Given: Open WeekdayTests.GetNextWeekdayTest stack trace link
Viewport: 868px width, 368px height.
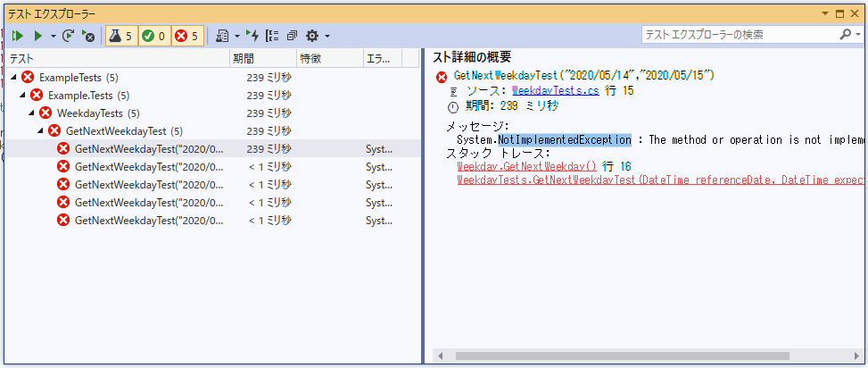Looking at the screenshot, I should coord(662,180).
